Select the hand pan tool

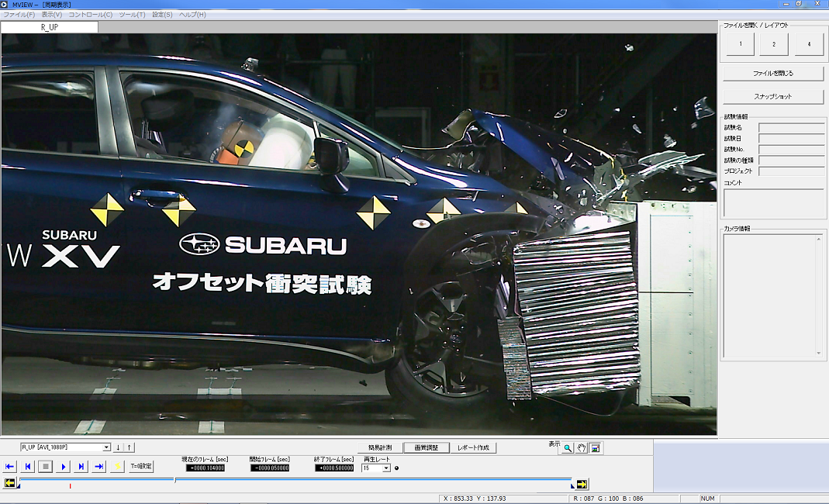pos(581,448)
